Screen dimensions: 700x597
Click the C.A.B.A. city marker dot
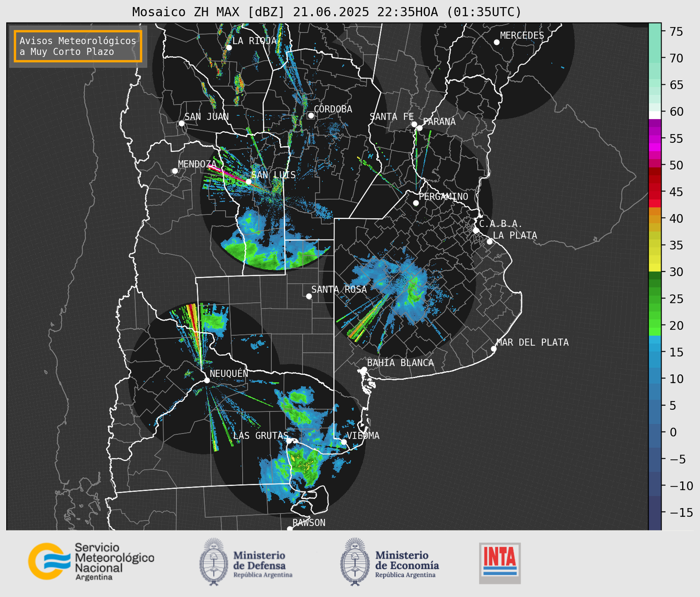pos(476,230)
